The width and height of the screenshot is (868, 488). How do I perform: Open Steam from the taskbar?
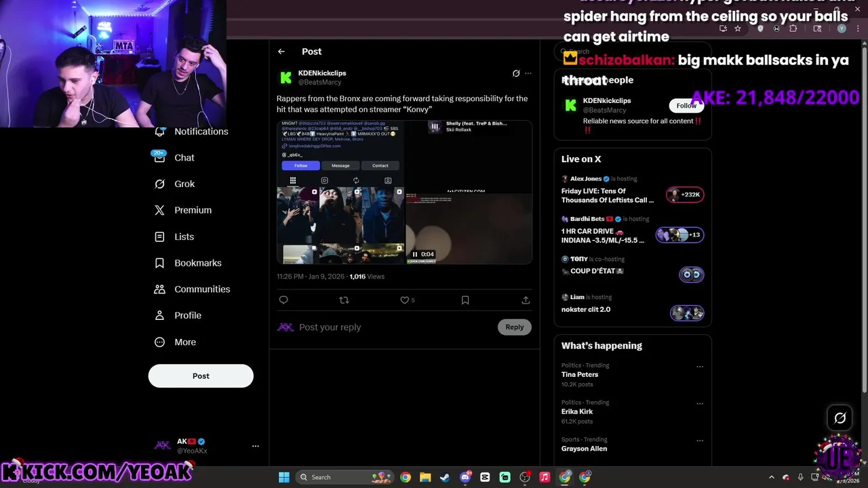(x=445, y=477)
